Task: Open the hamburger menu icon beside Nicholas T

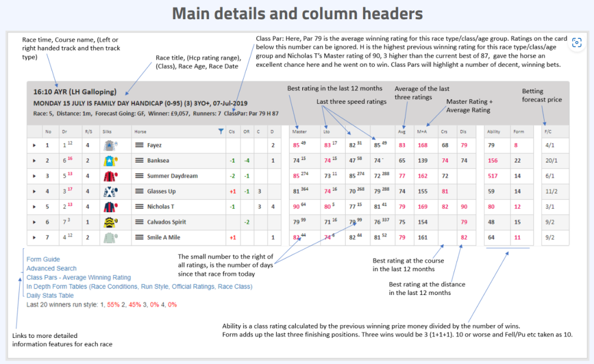Action: pos(139,206)
